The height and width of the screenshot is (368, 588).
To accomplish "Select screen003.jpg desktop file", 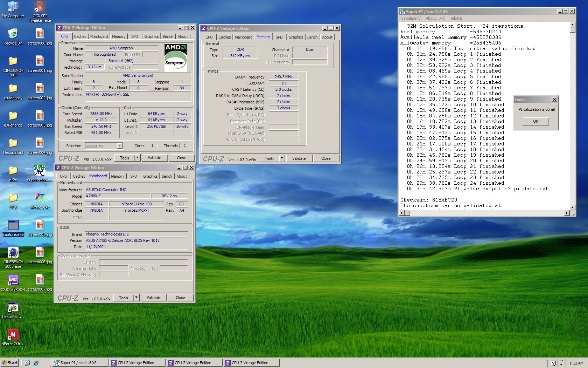I will (40, 119).
